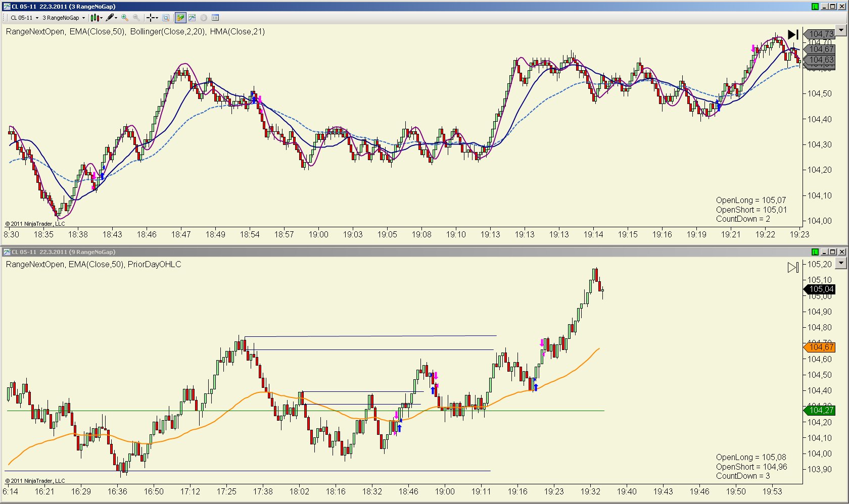
Task: Open the drawing tools pen dropdown
Action: tap(112, 18)
